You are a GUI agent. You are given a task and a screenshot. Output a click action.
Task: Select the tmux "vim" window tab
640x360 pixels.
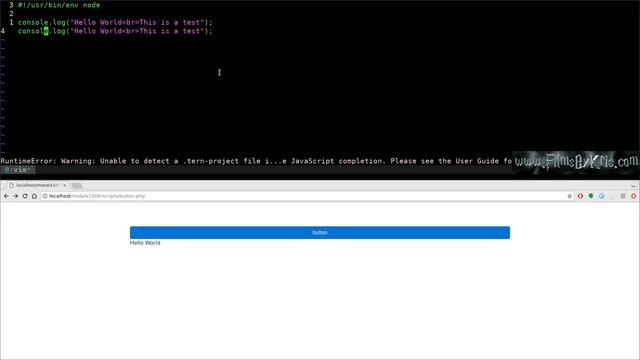point(18,170)
